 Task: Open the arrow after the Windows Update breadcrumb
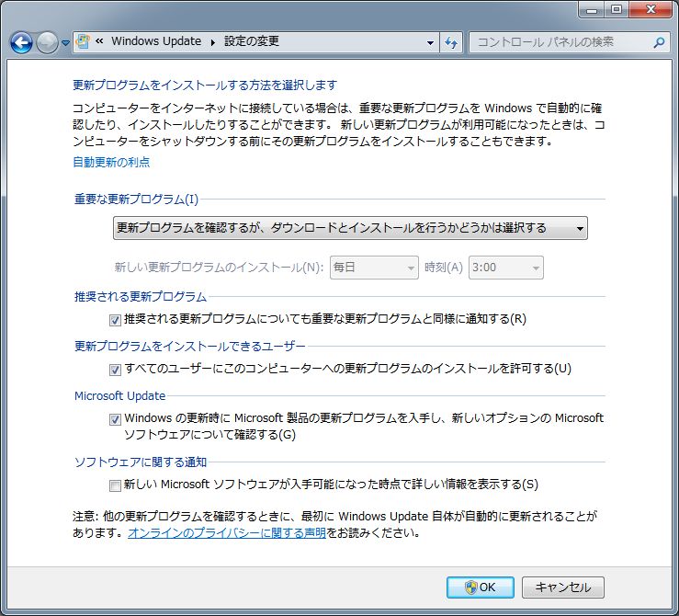click(x=212, y=42)
